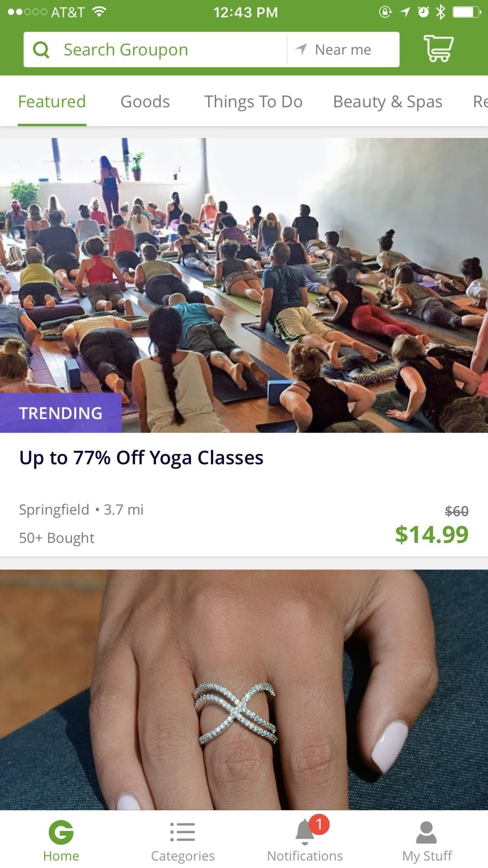Tap the Groupon Home icon
This screenshot has height=868, width=488.
coord(61,832)
